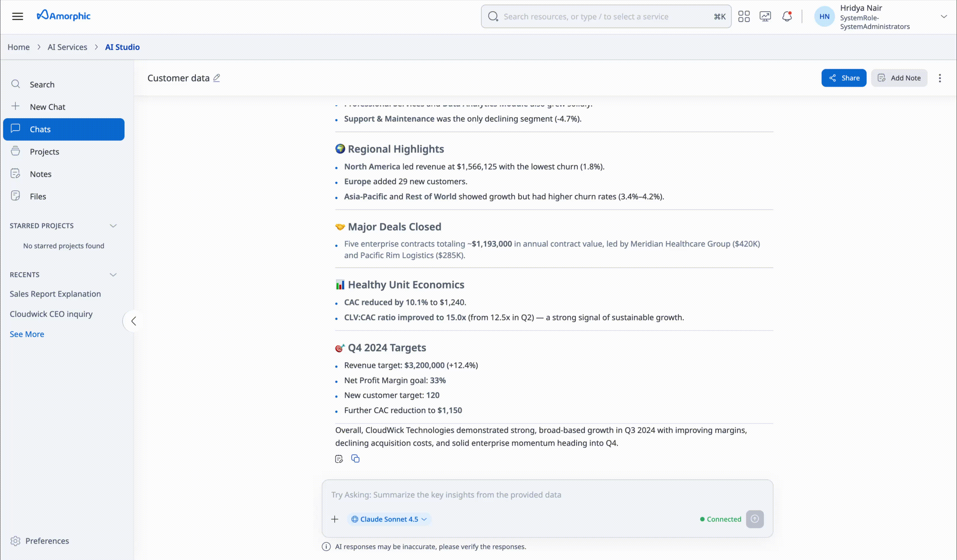Open the Cloudwick CEO inquiry chat

coord(51,314)
